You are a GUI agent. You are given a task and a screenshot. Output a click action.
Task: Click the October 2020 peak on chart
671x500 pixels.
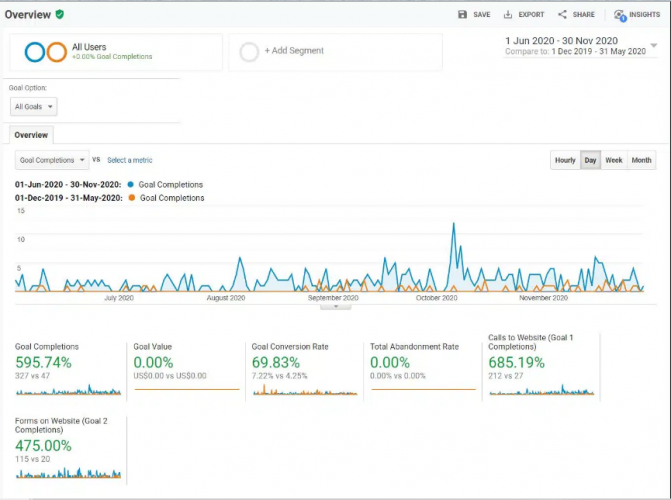coord(453,225)
